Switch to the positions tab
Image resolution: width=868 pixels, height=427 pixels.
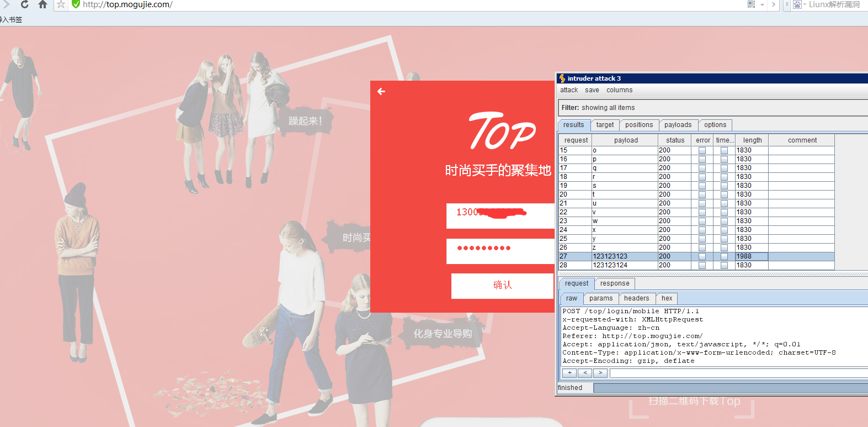click(x=639, y=125)
